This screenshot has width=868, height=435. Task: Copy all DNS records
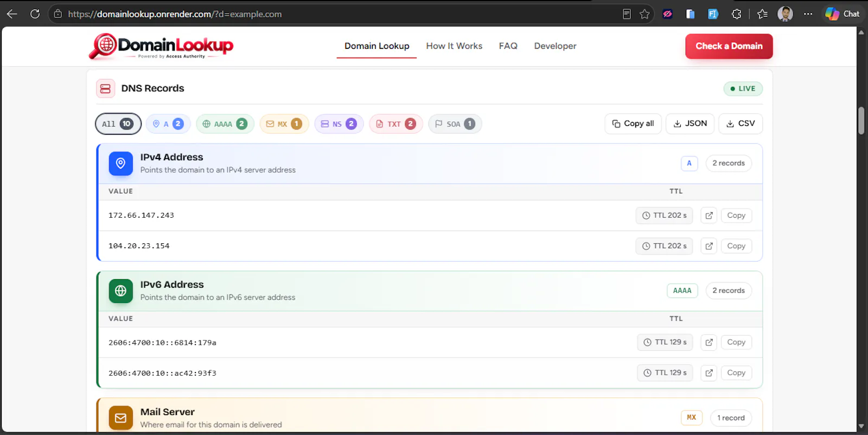click(x=633, y=124)
